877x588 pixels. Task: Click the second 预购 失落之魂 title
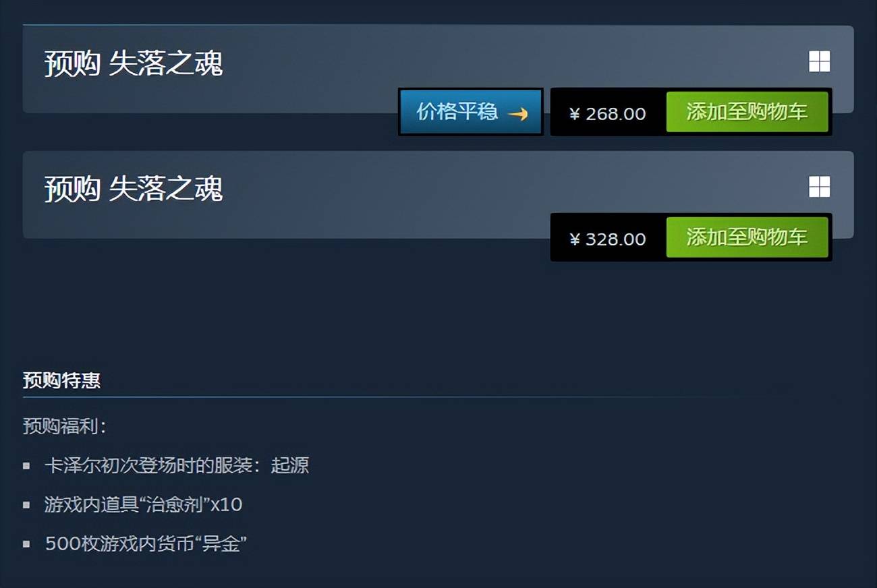(134, 189)
